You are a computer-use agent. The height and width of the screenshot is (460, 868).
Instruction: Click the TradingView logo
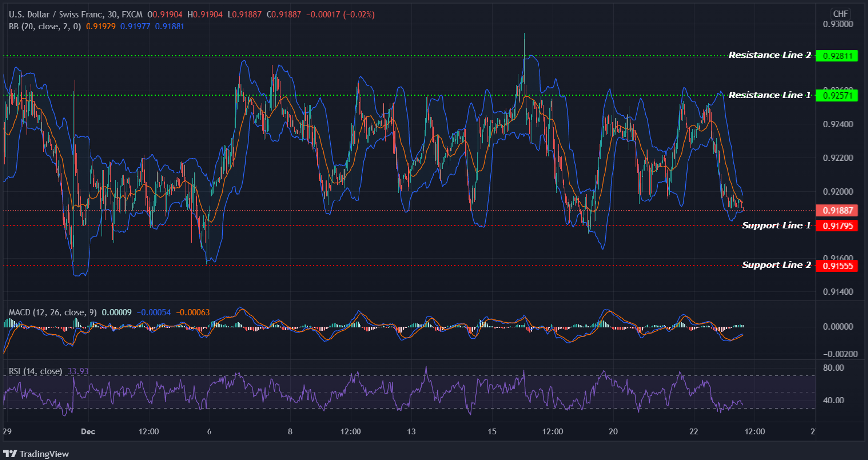click(37, 453)
